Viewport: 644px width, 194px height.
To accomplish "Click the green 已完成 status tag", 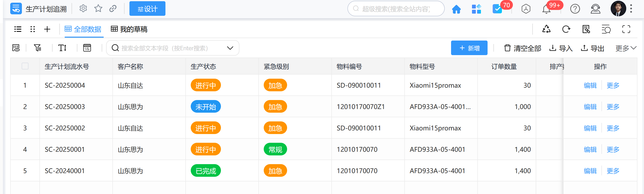I will click(x=206, y=171).
